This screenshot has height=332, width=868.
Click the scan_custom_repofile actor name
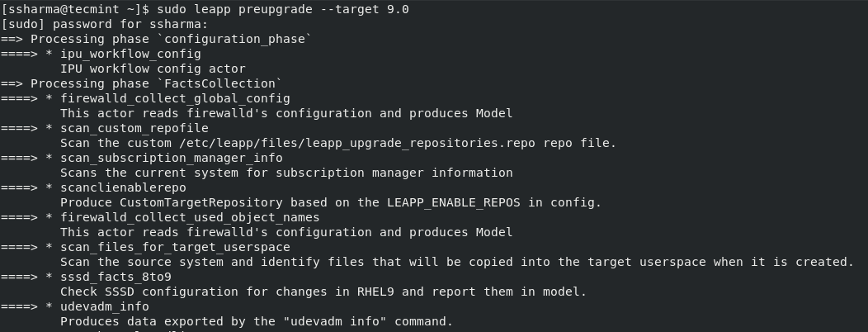(134, 128)
